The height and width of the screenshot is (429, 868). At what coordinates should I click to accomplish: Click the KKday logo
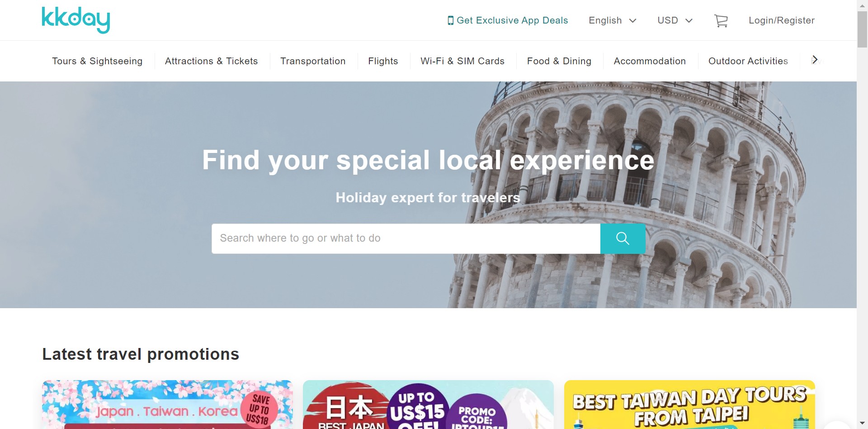coord(76,20)
